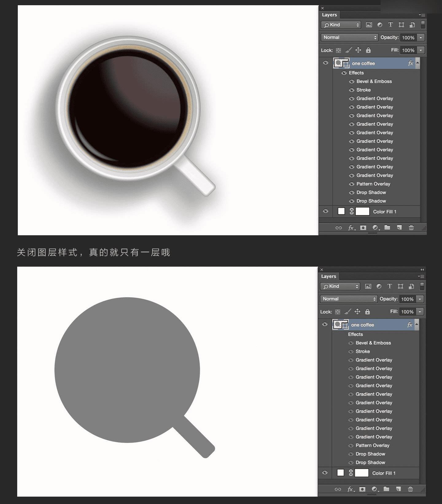This screenshot has width=442, height=504.
Task: Select the one coffee layer name in the lower panel
Action: (x=363, y=325)
